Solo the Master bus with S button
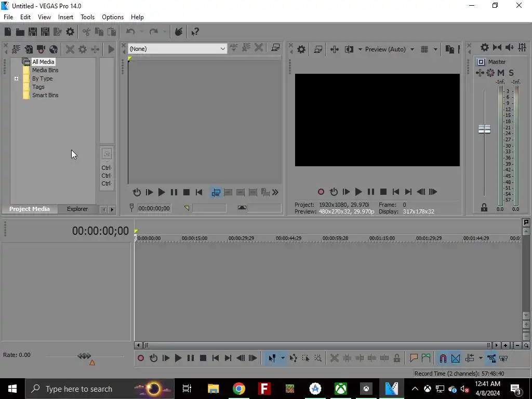The width and height of the screenshot is (532, 399). pyautogui.click(x=511, y=73)
